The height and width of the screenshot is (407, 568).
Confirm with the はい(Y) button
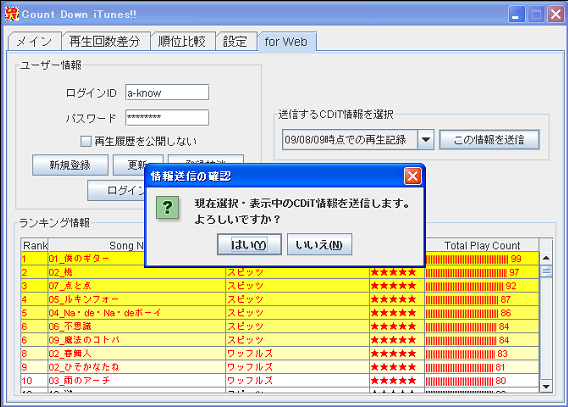(249, 244)
